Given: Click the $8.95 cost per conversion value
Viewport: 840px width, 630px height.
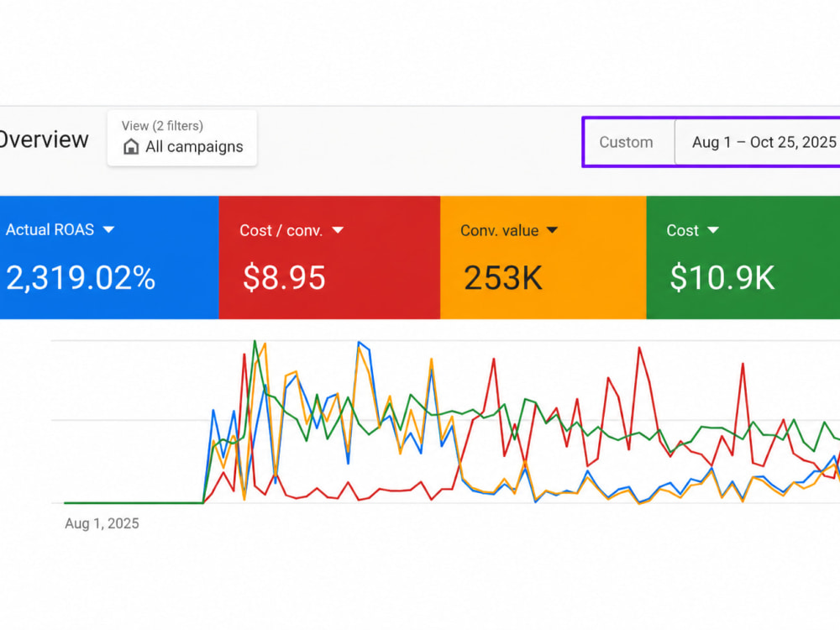Looking at the screenshot, I should [284, 277].
